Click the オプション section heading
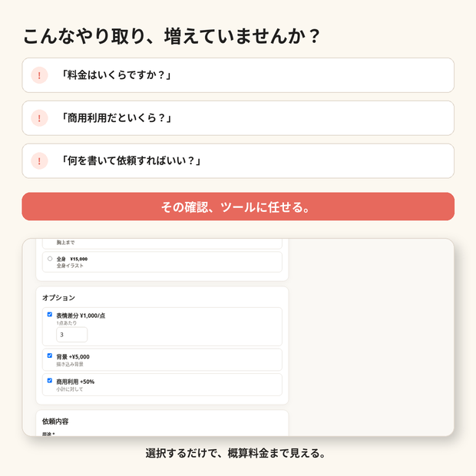Screen dimensions: 476x476 pos(58,298)
